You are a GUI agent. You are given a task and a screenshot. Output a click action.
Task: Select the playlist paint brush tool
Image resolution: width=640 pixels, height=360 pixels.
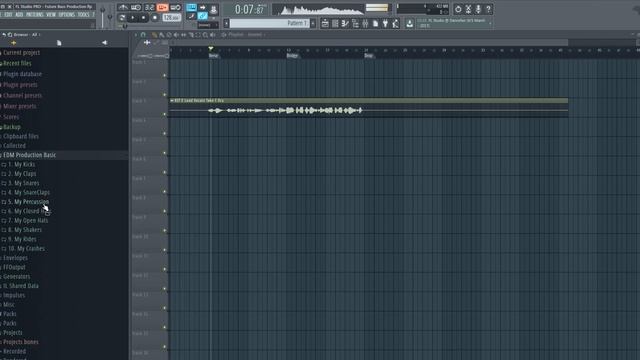(162, 35)
